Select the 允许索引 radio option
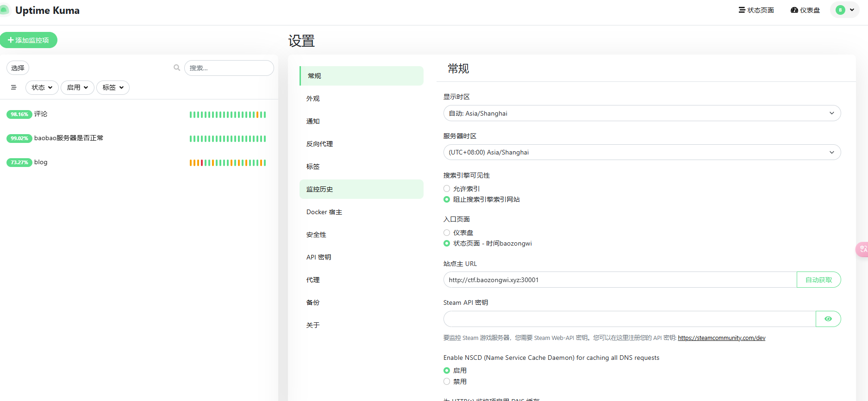Screen dimensions: 868x401 coord(447,189)
